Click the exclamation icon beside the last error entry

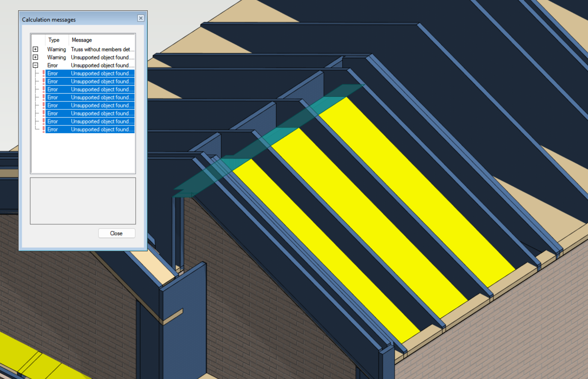click(x=44, y=129)
